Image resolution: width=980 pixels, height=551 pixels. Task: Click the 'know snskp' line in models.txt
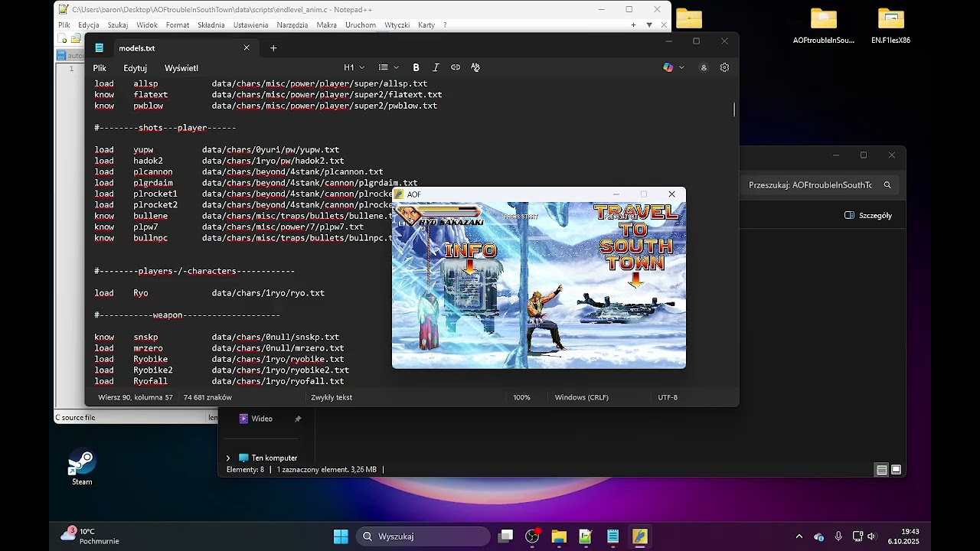[217, 337]
